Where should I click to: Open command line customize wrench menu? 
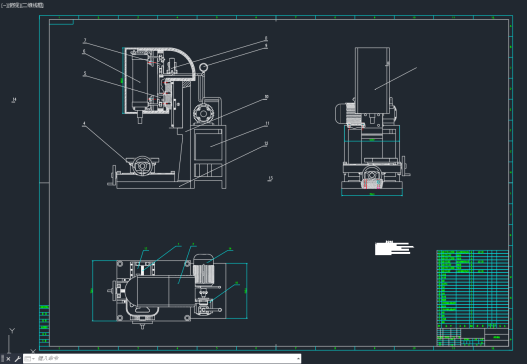(17, 359)
